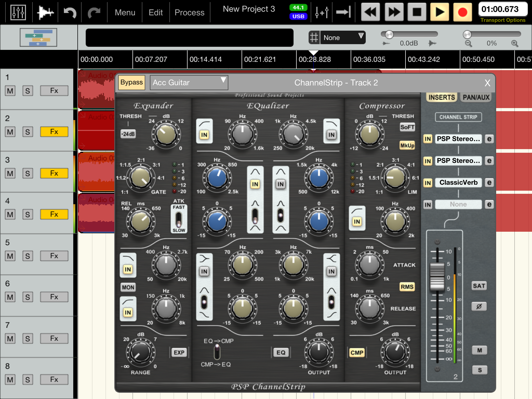
Task: Open Transport Options
Action: (503, 20)
